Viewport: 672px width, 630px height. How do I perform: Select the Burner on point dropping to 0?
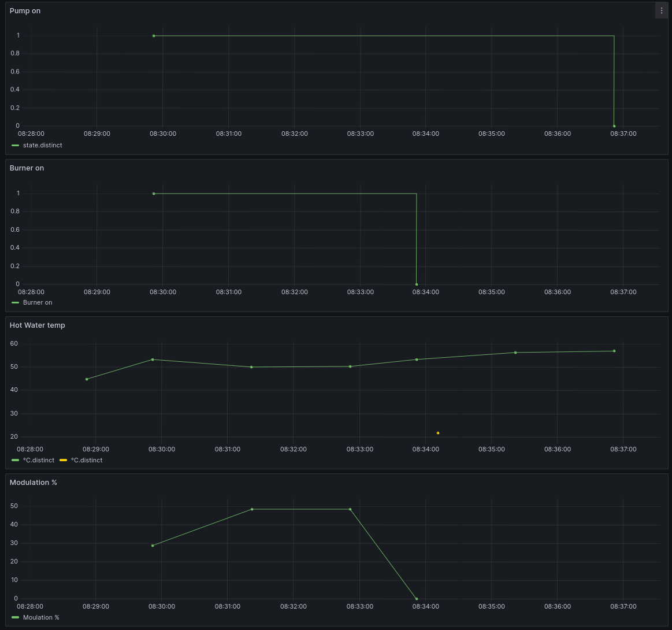click(417, 284)
